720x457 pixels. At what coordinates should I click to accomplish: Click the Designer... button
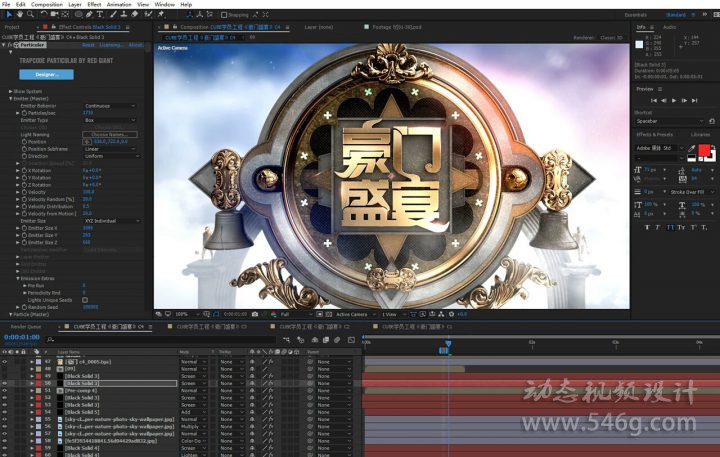(x=46, y=74)
